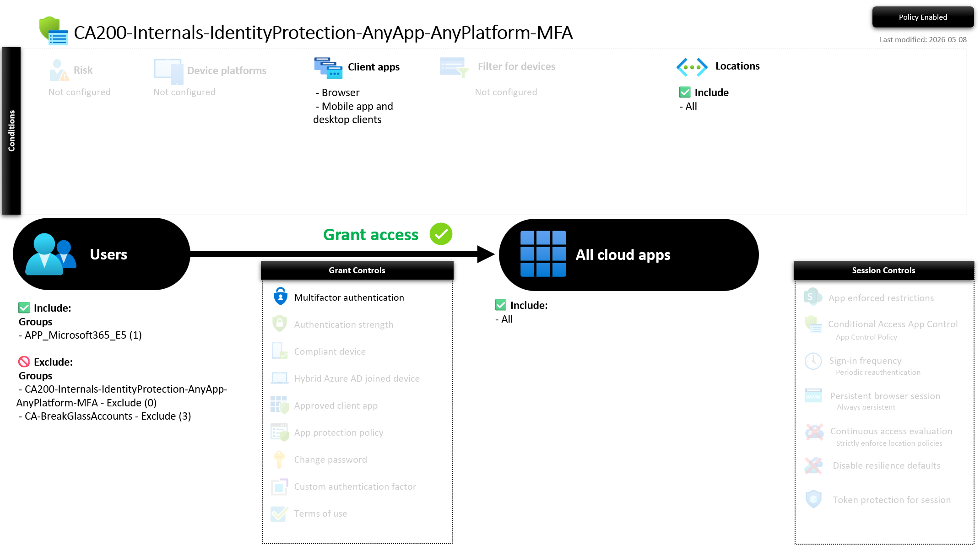Click the Continuous access evaluation label
Screen dimensions: 980x551
coord(891,431)
